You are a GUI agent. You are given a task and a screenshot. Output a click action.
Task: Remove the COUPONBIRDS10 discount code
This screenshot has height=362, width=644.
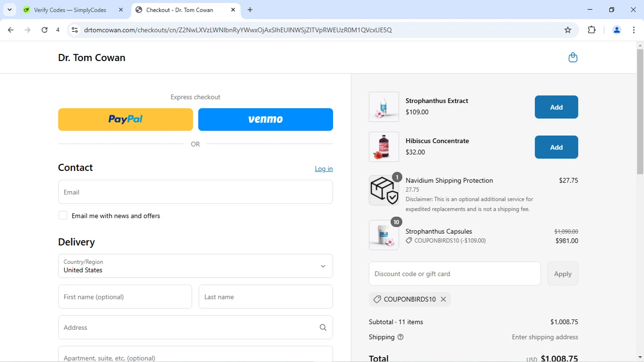click(x=444, y=299)
